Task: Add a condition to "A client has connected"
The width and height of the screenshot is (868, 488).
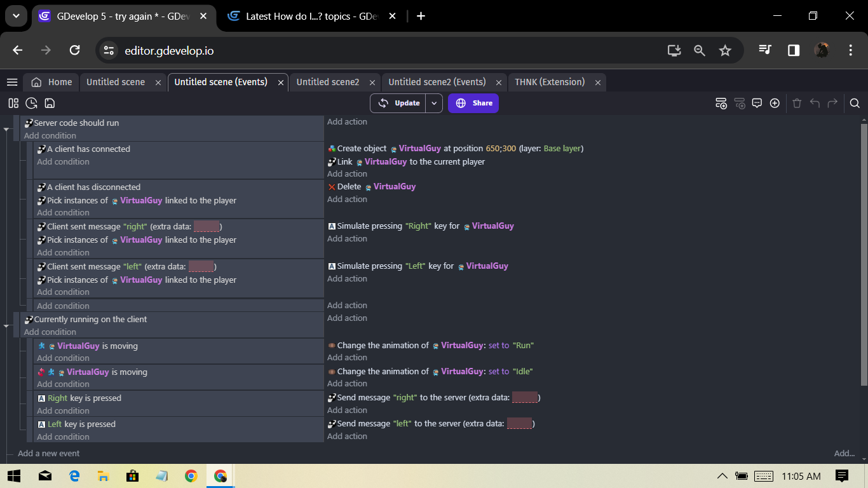Action: (x=64, y=161)
